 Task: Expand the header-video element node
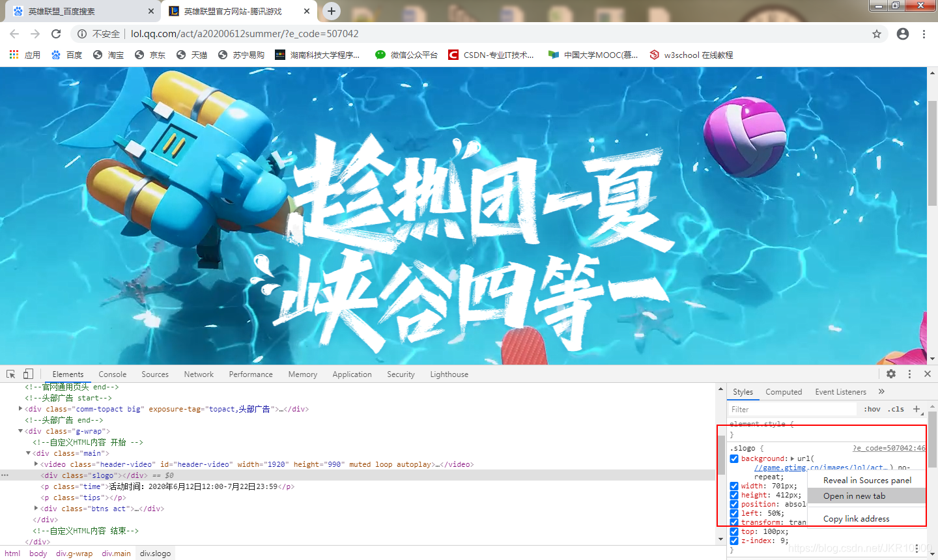(36, 464)
